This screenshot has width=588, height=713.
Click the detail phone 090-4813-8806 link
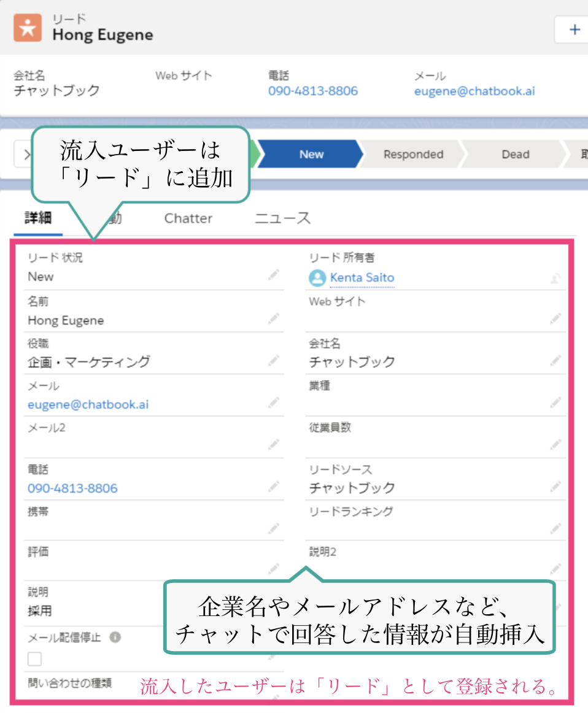tap(72, 488)
